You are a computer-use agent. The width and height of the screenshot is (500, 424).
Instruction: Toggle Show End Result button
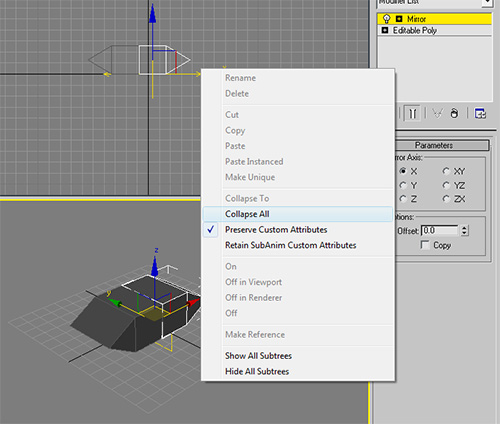pos(412,113)
